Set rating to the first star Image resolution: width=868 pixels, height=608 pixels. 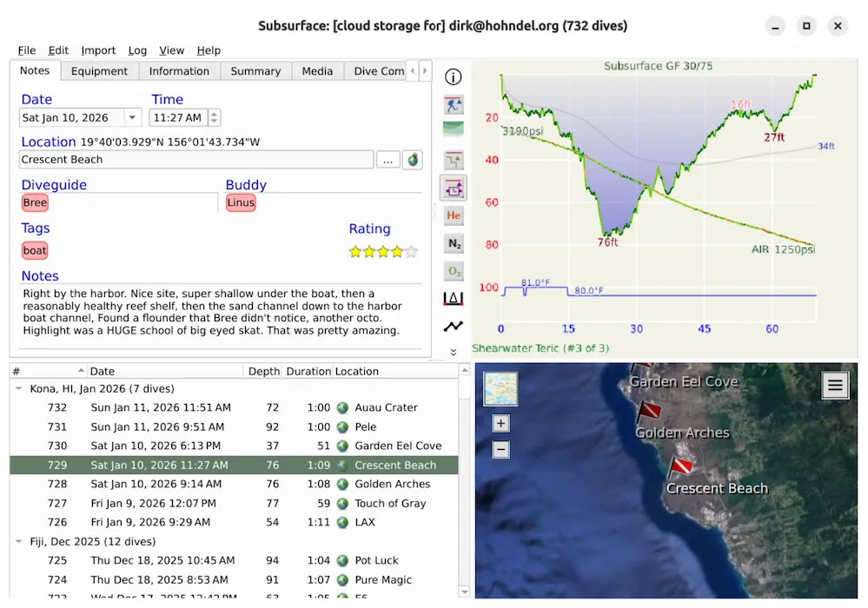click(355, 252)
